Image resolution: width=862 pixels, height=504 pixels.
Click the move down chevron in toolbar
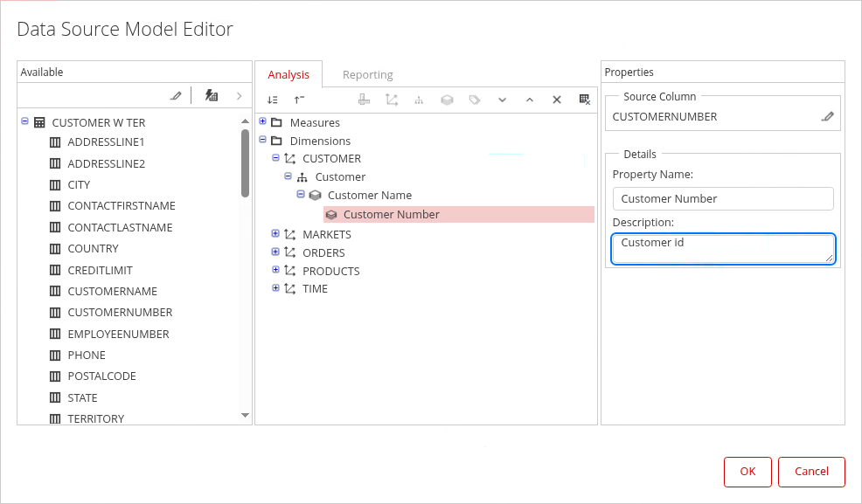tap(502, 100)
